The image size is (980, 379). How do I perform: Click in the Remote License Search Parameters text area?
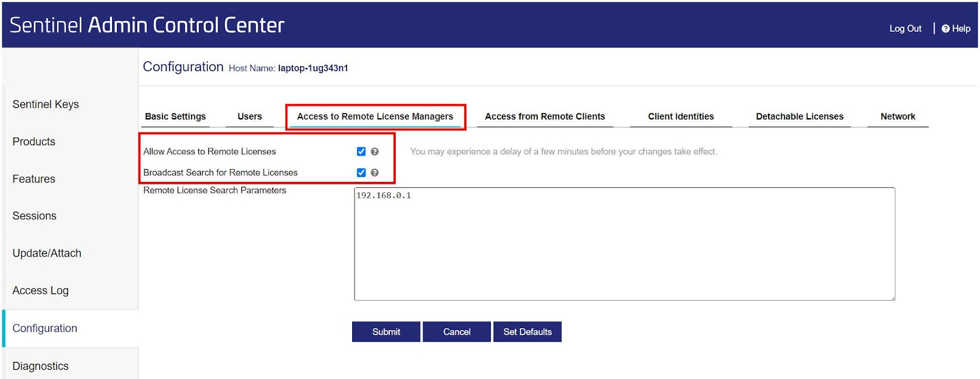pos(624,244)
